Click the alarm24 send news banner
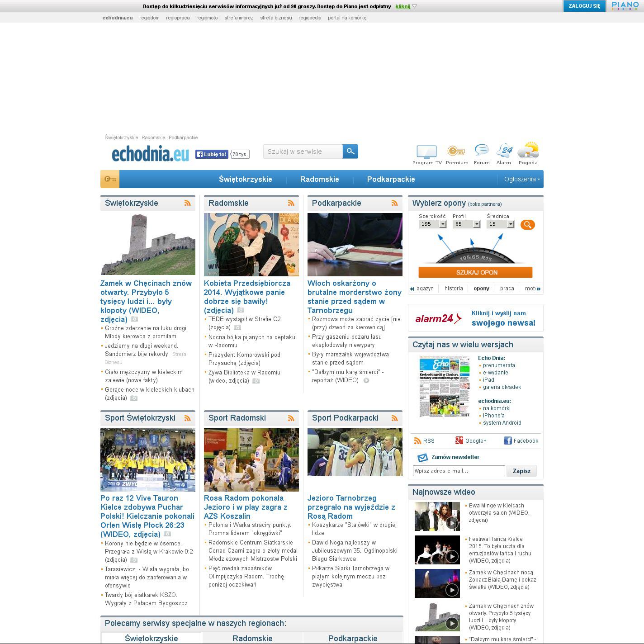This screenshot has height=644, width=644. [x=475, y=318]
